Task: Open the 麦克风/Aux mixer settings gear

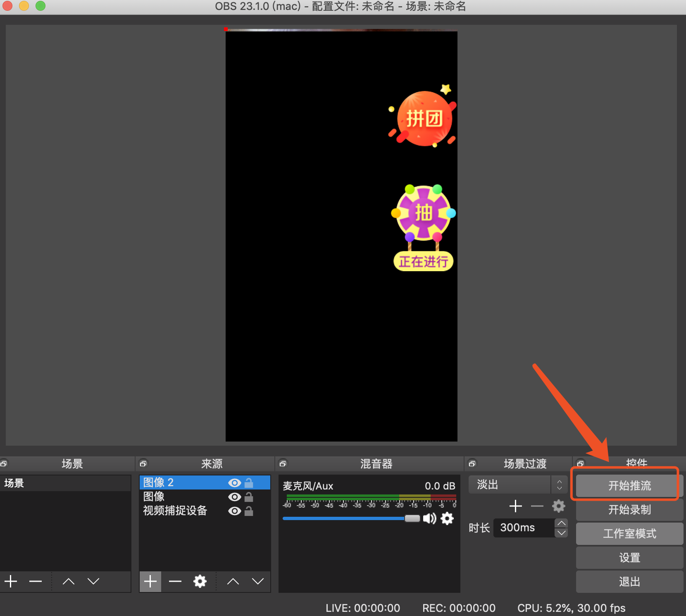Action: coord(447,518)
